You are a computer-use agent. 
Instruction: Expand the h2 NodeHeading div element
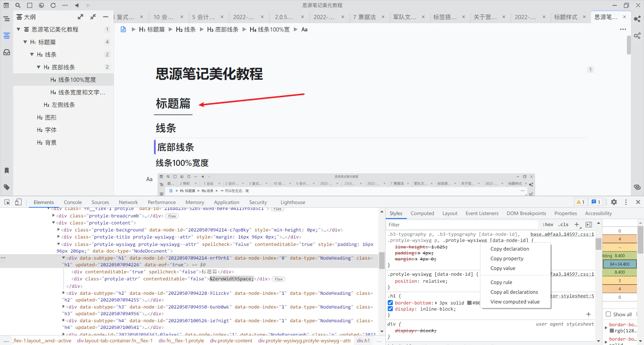pos(63,293)
